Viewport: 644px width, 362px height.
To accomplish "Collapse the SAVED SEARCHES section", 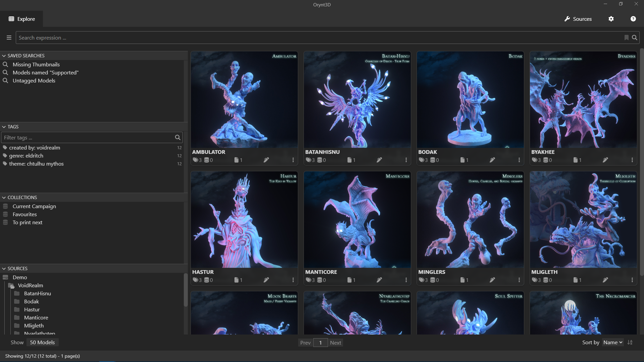I will tap(4, 55).
